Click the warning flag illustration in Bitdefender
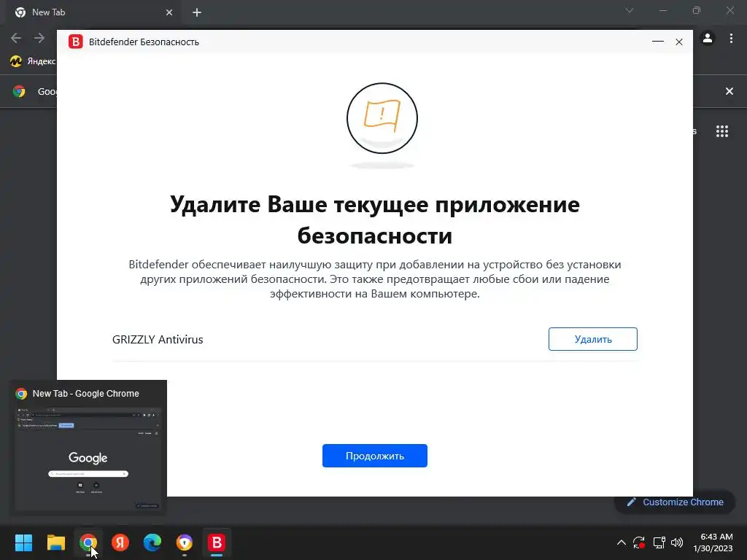The height and width of the screenshot is (560, 747). (382, 118)
